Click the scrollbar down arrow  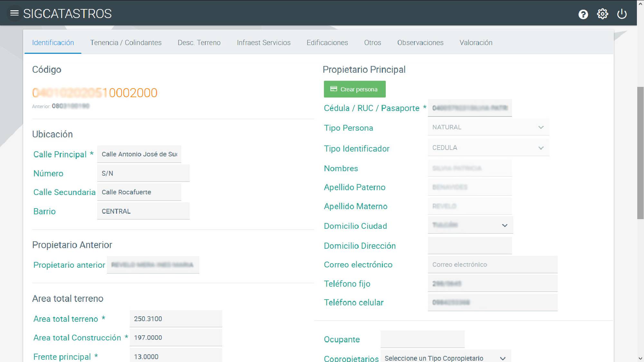(640, 358)
